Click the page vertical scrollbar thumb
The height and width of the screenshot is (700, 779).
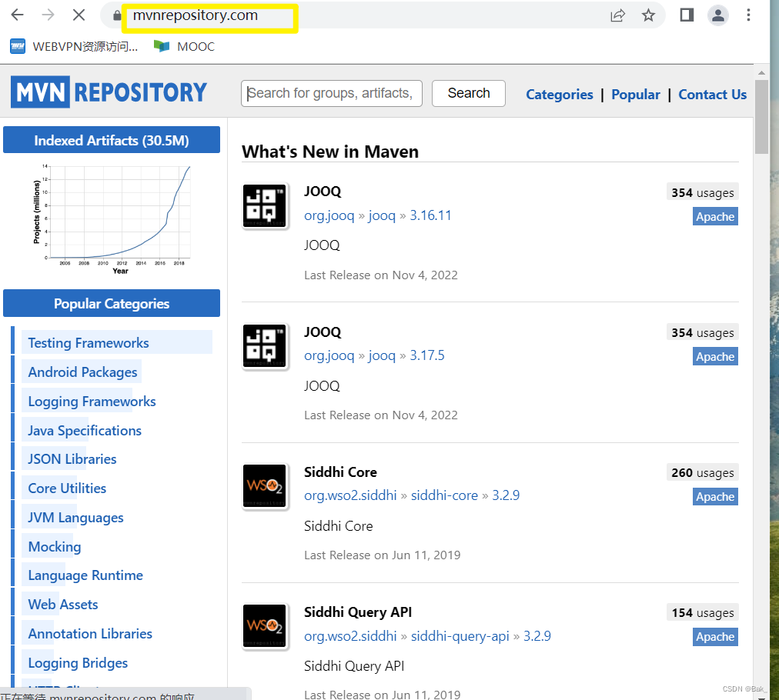coord(761,117)
